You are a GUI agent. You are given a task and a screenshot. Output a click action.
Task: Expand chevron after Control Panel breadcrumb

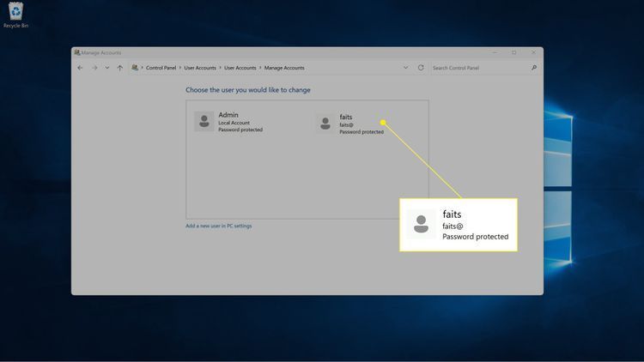coord(179,68)
